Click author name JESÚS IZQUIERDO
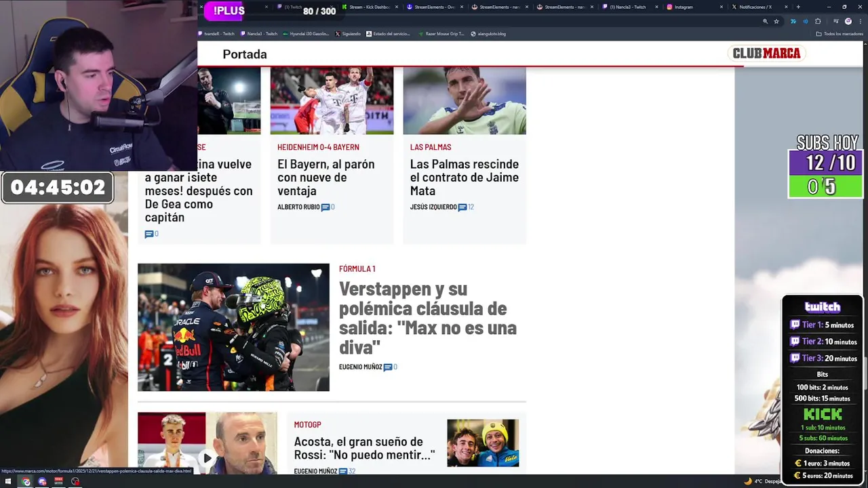 tap(433, 207)
